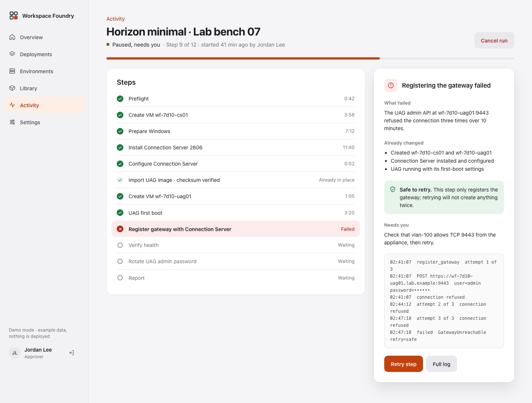The width and height of the screenshot is (532, 403).
Task: Click the JL avatar
Action: (x=15, y=353)
